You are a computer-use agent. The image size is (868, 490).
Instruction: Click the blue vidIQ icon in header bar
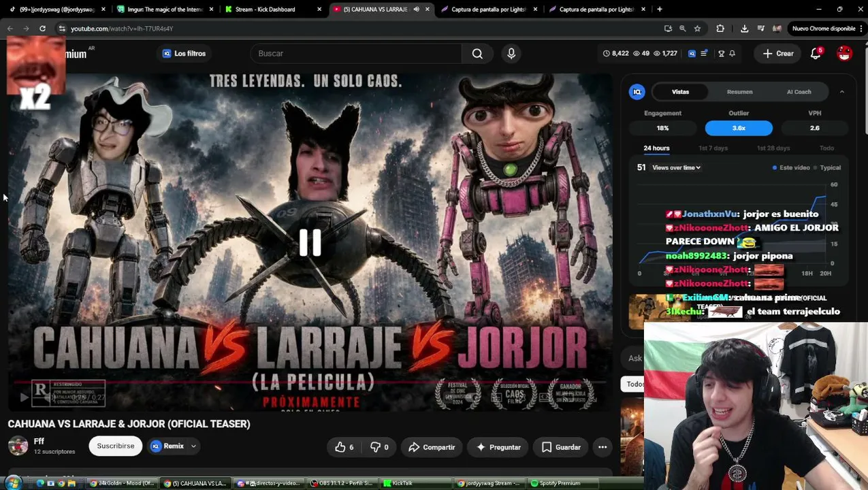[692, 53]
